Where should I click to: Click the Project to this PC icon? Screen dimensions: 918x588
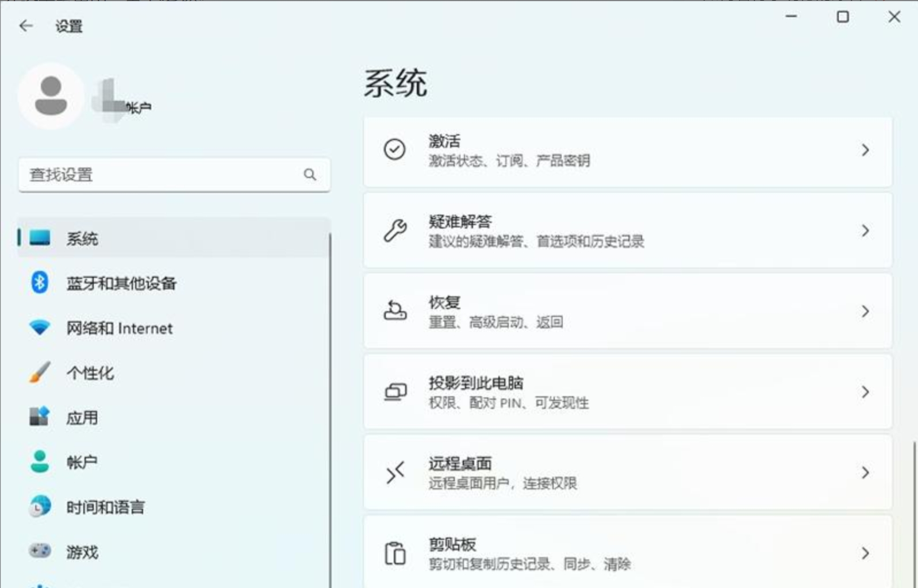click(395, 391)
